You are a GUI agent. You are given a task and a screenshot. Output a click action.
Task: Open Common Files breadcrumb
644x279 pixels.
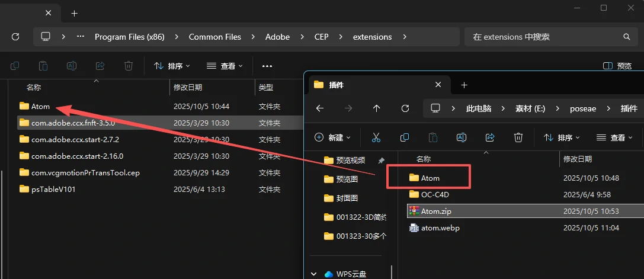[x=215, y=37]
